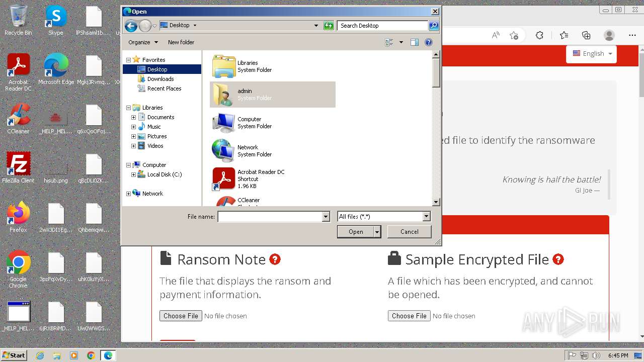The width and height of the screenshot is (644, 362).
Task: Click the Change your view icon
Action: pyautogui.click(x=389, y=42)
